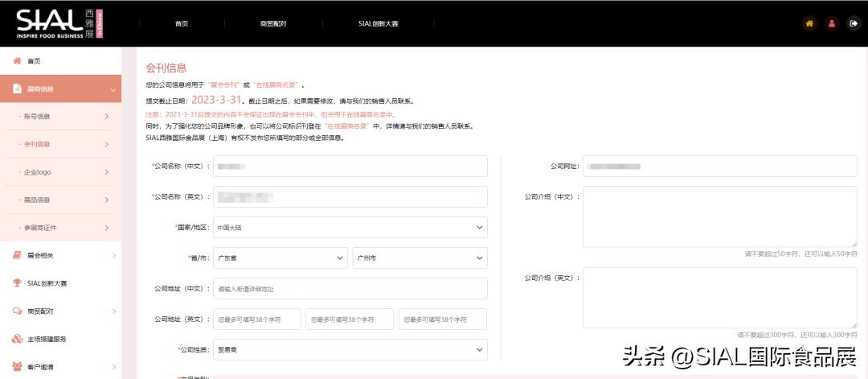
Task: Click the chat bubbles icon beside 商贸配对
Action: (x=17, y=311)
